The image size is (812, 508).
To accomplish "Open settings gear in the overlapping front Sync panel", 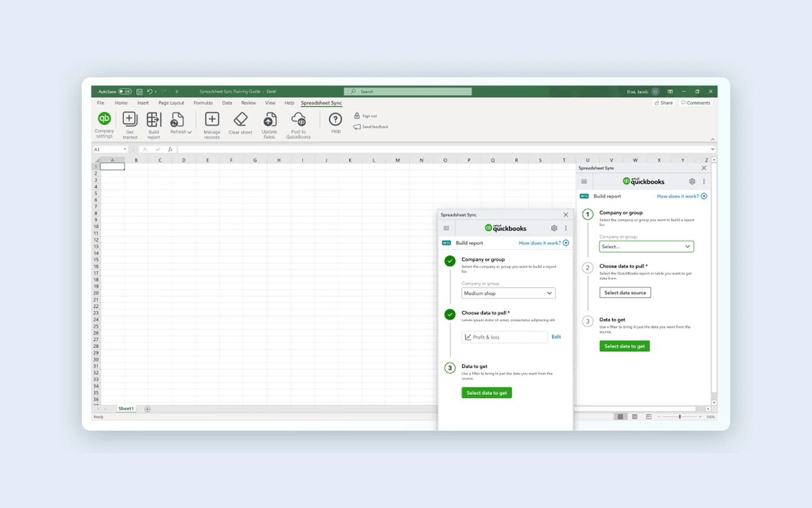I will tap(554, 228).
